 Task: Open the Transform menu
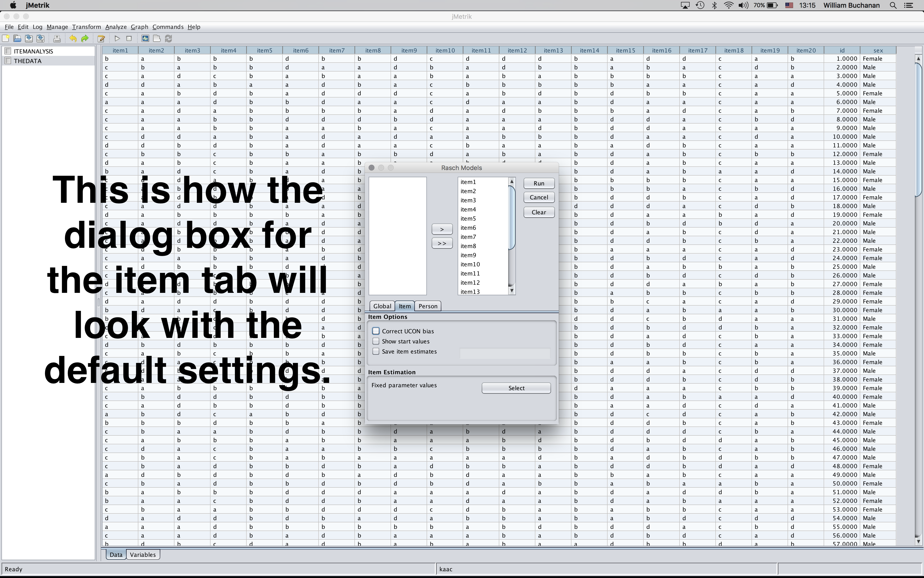(87, 27)
